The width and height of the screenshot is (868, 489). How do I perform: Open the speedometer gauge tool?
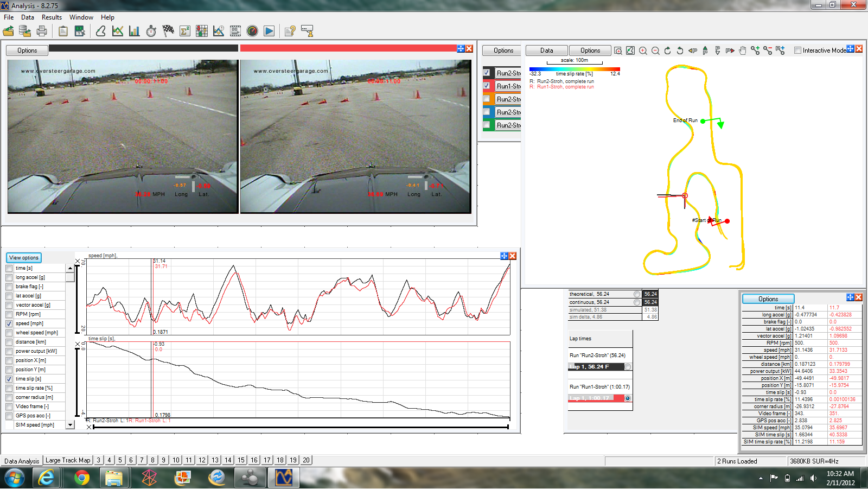252,31
